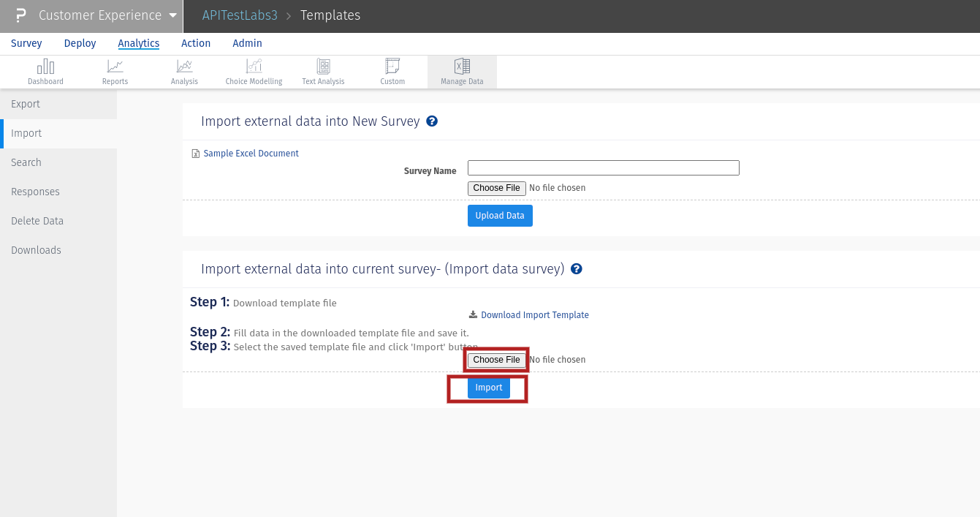Open the Dashboard icon in toolbar
This screenshot has height=517, width=980.
[x=45, y=67]
